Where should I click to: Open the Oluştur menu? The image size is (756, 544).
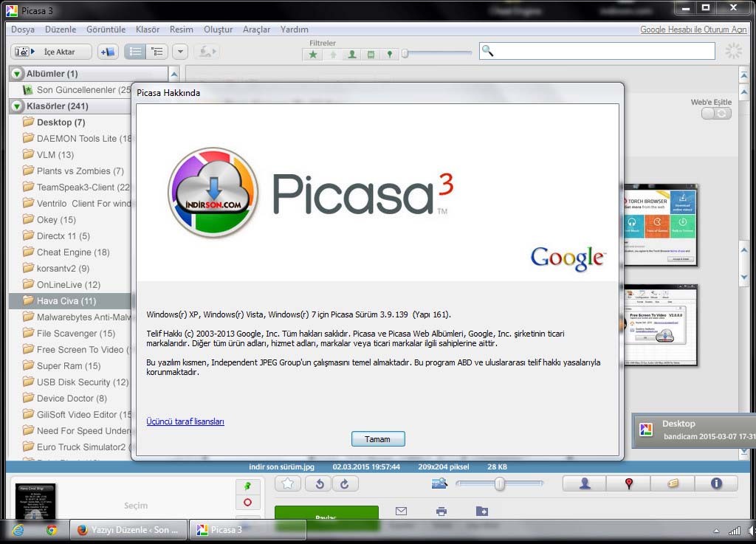tap(218, 30)
